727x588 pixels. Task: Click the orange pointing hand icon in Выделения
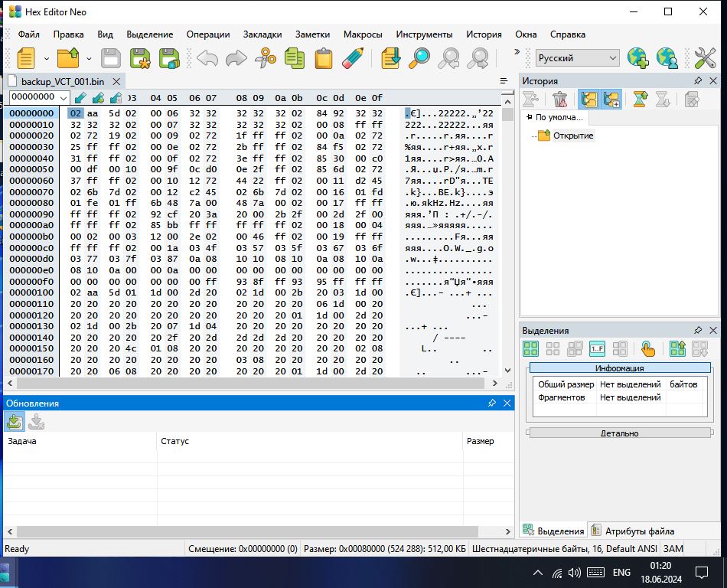point(647,348)
